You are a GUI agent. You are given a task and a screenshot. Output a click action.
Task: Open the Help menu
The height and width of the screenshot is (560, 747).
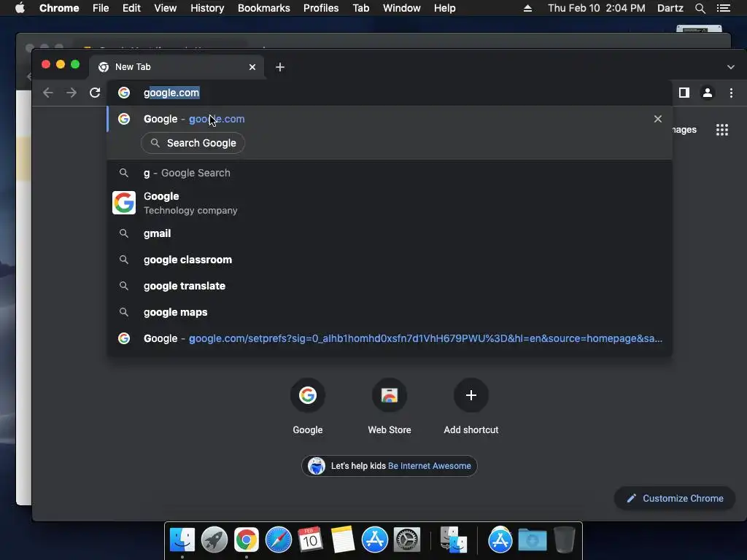tap(444, 8)
